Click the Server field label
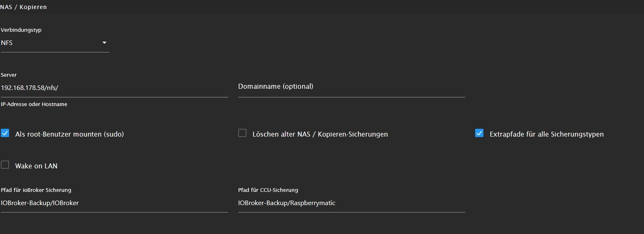Screen dimensions: 644x234 [9, 75]
